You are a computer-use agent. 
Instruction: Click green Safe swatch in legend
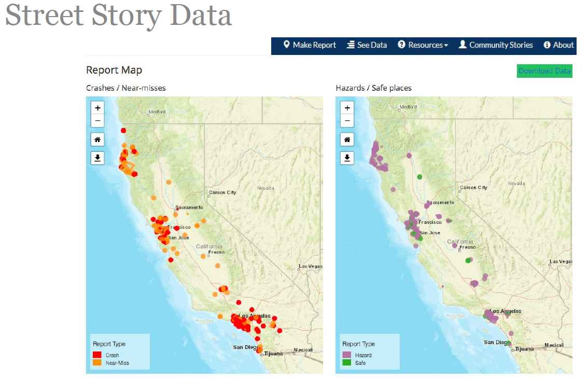[x=346, y=362]
